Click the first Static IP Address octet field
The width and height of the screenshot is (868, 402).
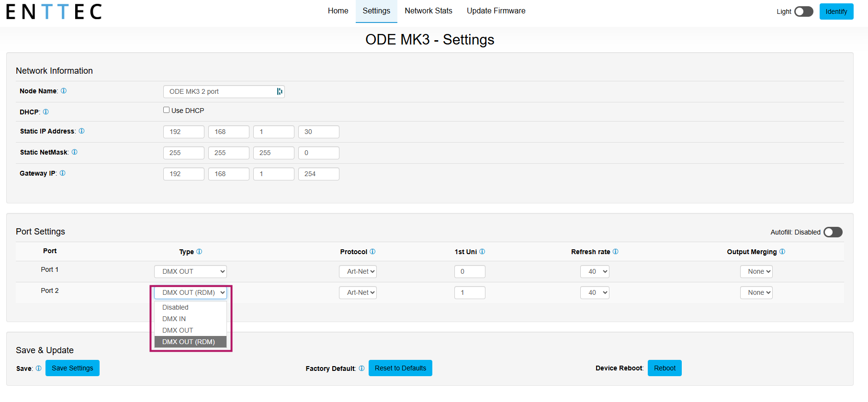[184, 132]
